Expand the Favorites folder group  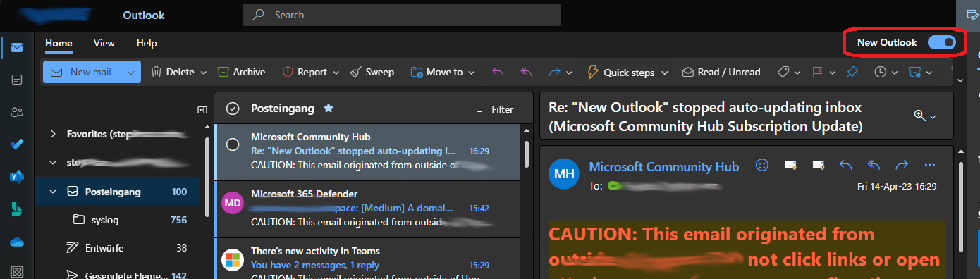tap(54, 133)
